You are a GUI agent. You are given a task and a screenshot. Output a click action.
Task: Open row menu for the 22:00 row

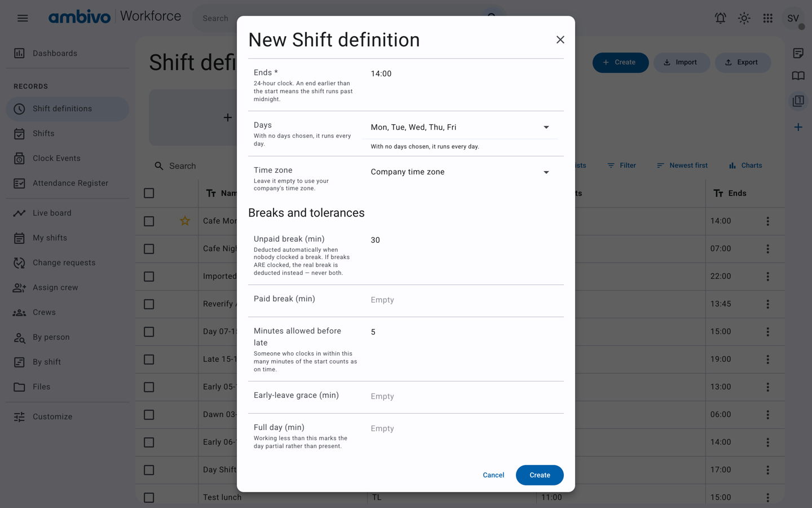pyautogui.click(x=767, y=277)
